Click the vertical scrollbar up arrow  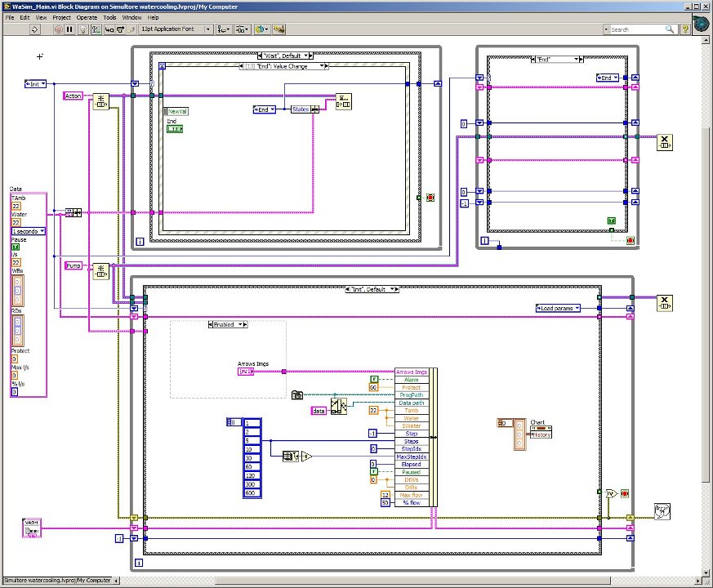tap(706, 41)
